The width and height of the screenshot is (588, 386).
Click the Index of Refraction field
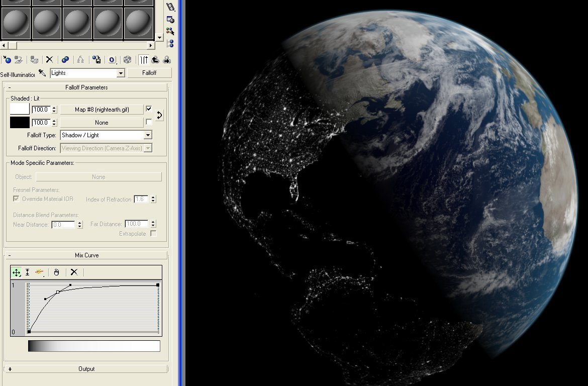(141, 199)
